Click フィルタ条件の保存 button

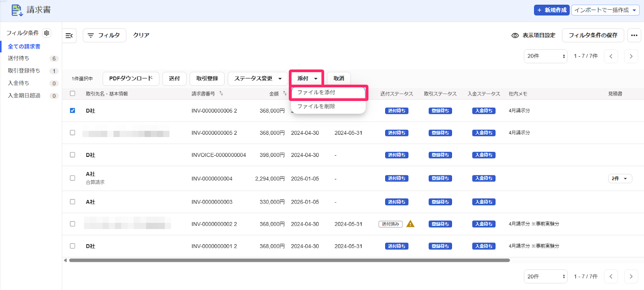click(593, 35)
